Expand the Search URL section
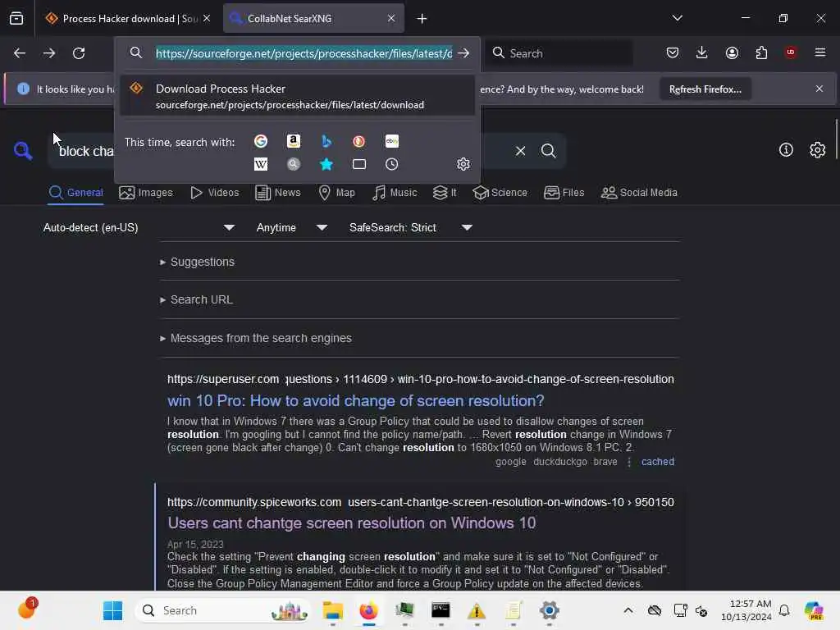The image size is (840, 630). click(197, 300)
